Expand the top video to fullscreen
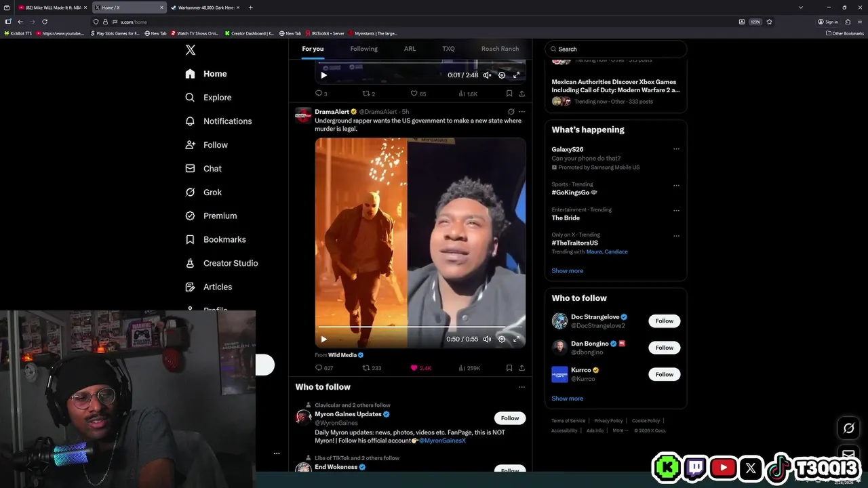The image size is (868, 488). 516,75
